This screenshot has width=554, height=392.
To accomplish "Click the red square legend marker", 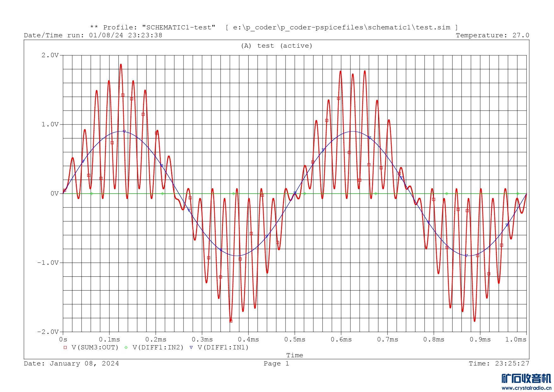I will (65, 347).
